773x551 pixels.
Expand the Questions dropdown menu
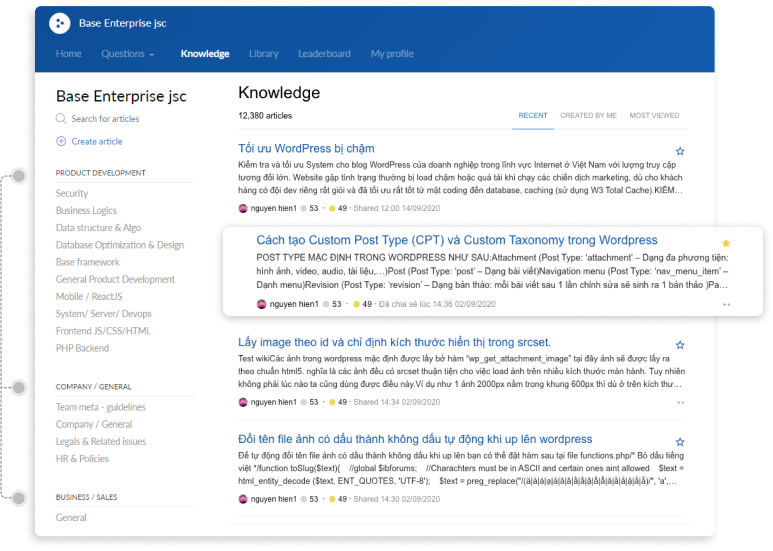[x=128, y=54]
